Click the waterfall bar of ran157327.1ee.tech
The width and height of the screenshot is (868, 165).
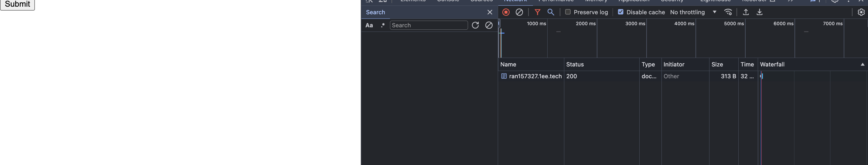(761, 76)
